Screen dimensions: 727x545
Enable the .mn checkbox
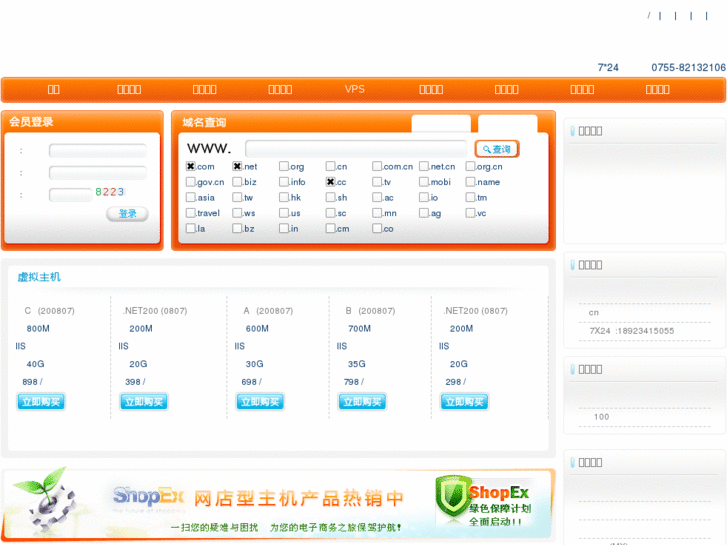point(377,213)
